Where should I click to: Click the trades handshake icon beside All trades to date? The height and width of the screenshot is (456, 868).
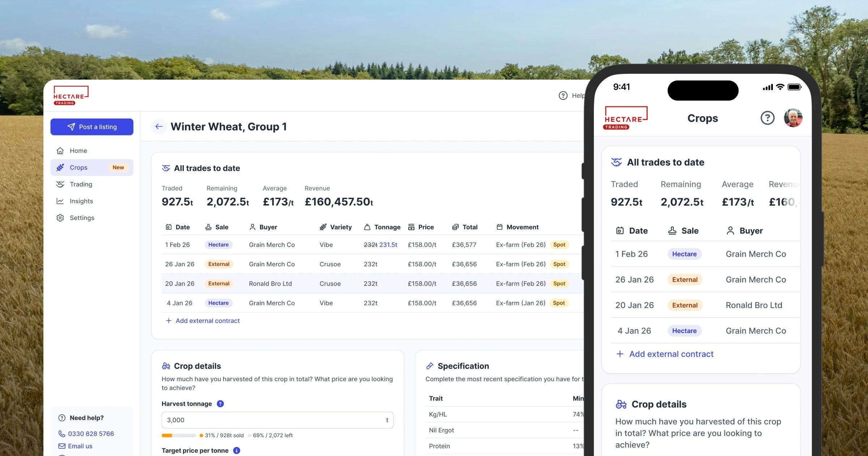pyautogui.click(x=166, y=168)
